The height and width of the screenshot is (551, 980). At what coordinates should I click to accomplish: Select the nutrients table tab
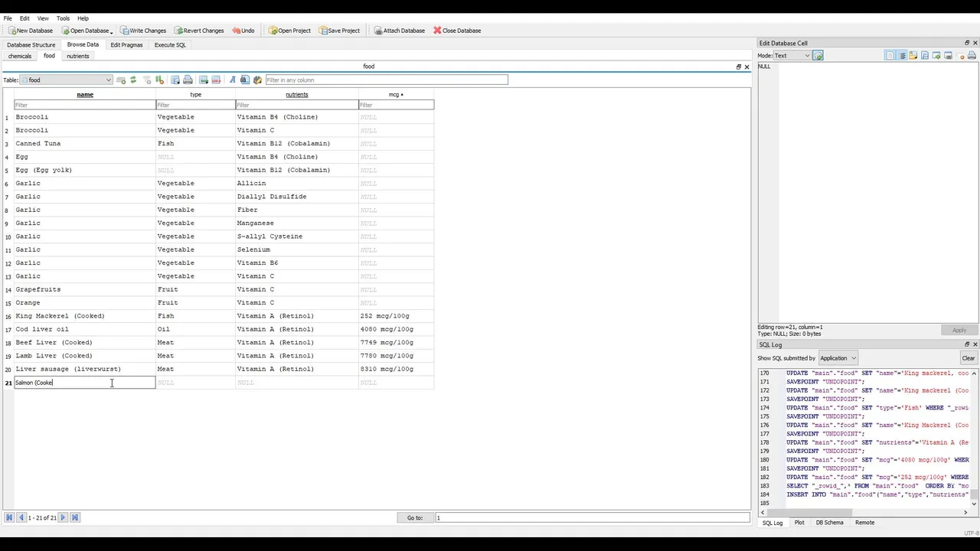77,56
